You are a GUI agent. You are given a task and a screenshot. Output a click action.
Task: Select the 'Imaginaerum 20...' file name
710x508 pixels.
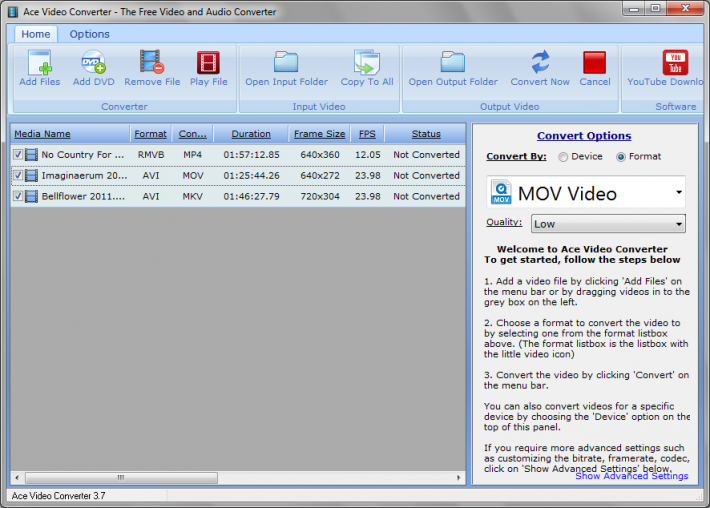[84, 176]
